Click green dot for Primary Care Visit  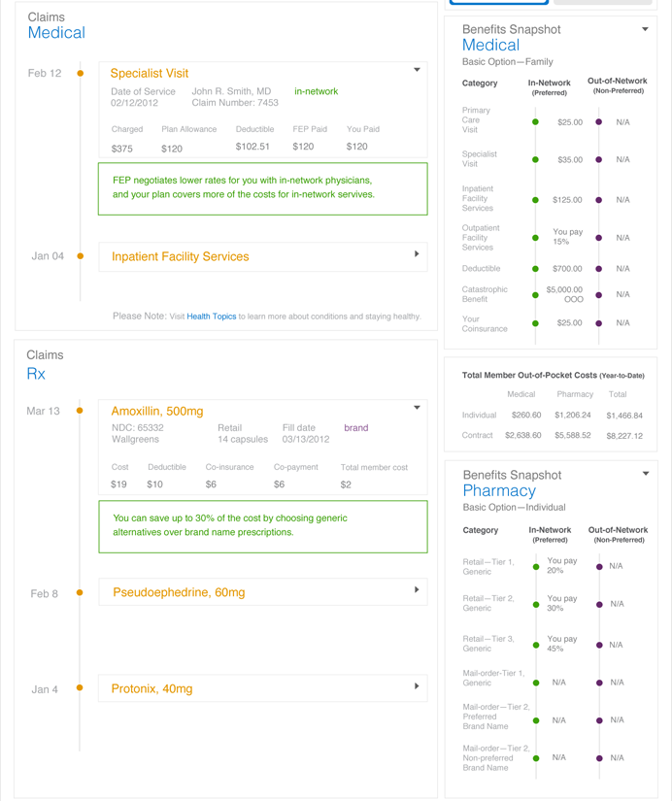click(535, 122)
